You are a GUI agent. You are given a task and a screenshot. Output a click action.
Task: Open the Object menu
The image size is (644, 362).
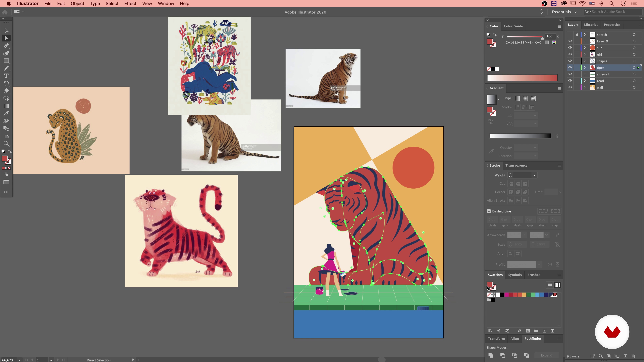(77, 4)
